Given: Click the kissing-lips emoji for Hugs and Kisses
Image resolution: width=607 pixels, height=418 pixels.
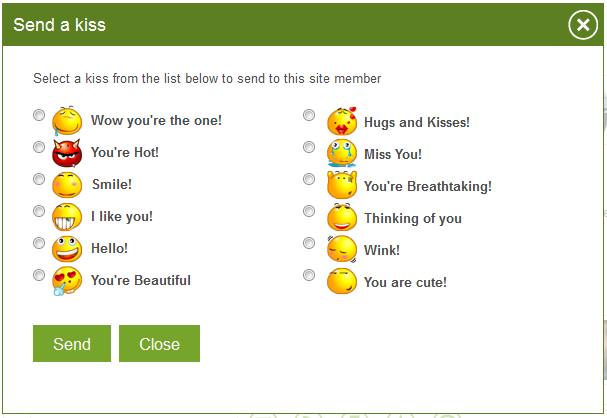Looking at the screenshot, I should [342, 121].
